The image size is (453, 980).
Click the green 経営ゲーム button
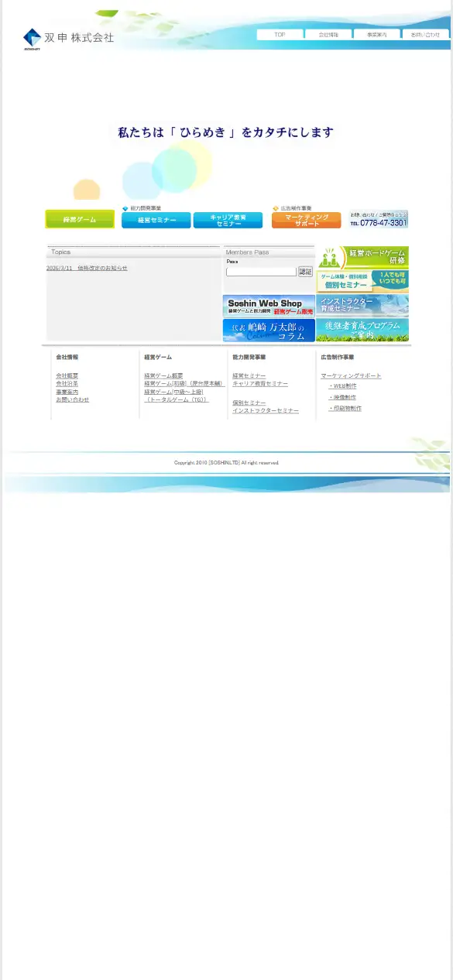coord(80,219)
